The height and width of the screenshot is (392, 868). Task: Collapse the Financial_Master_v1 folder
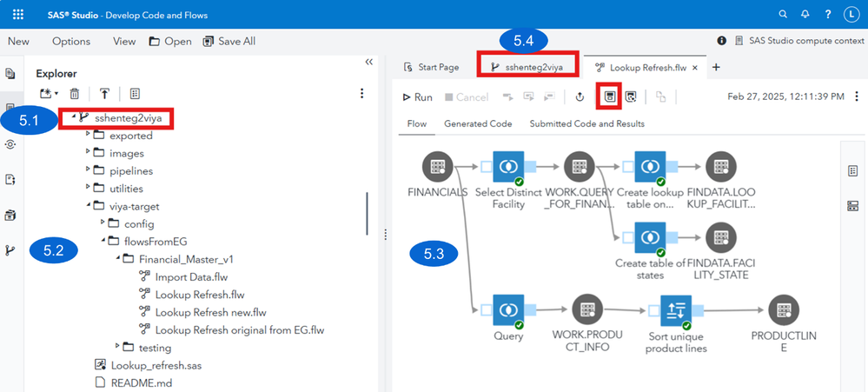pyautogui.click(x=118, y=258)
